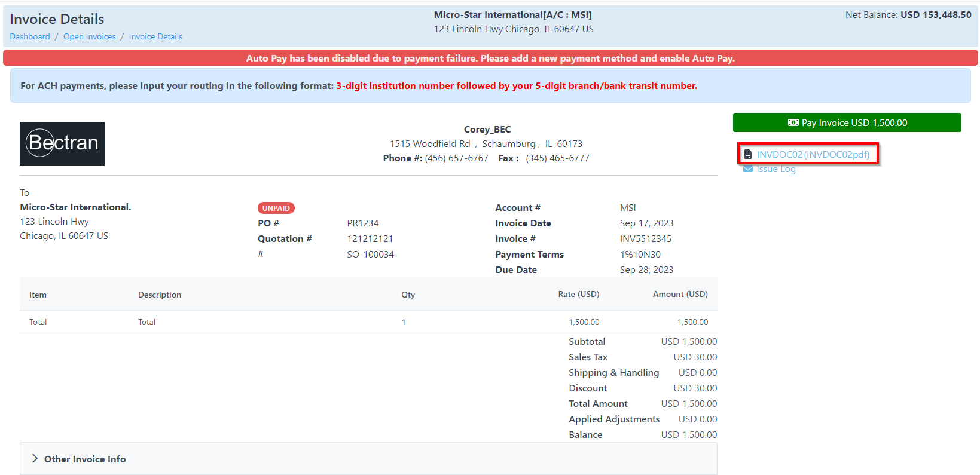Click due date Sep 28, 2023
Viewport: 980px width, 475px height.
point(647,269)
